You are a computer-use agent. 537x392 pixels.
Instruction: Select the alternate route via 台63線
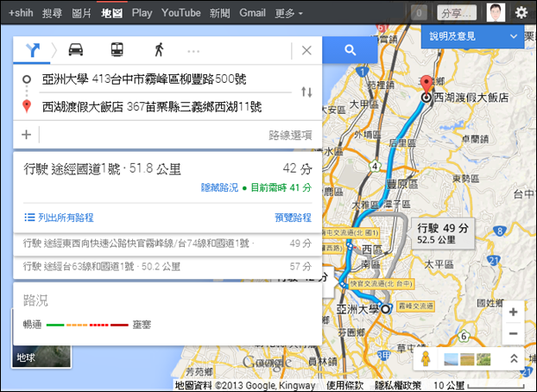[x=167, y=267]
